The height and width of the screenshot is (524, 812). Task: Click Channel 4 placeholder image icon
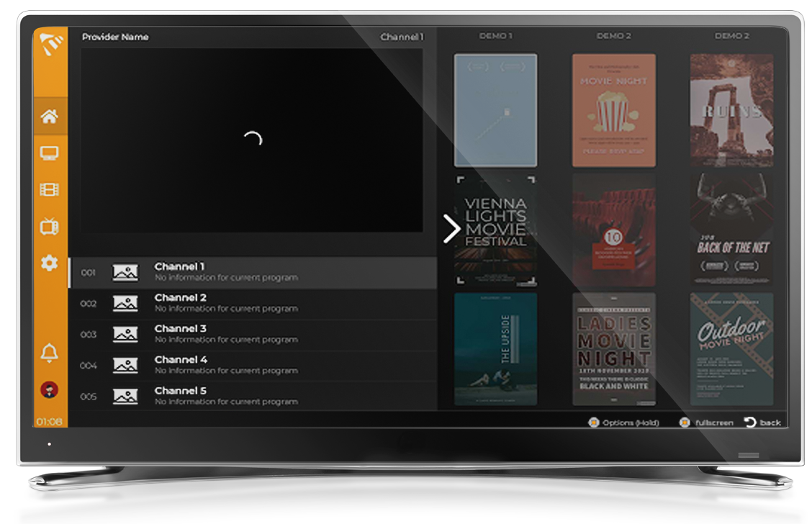[125, 366]
